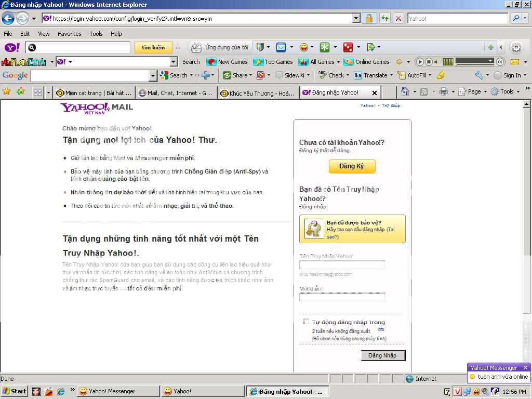The height and width of the screenshot is (399, 532).
Task: Expand the Translate dropdown in Google toolbar
Action: [392, 75]
